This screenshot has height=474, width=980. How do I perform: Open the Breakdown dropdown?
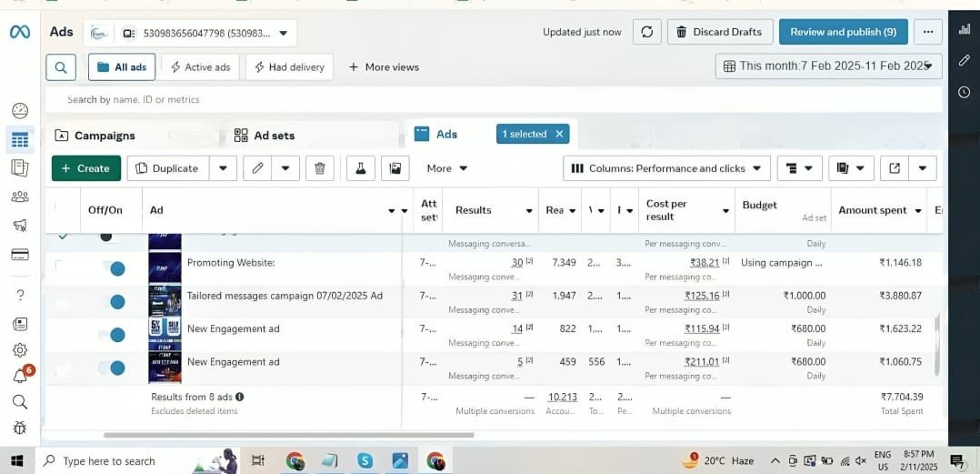click(799, 168)
